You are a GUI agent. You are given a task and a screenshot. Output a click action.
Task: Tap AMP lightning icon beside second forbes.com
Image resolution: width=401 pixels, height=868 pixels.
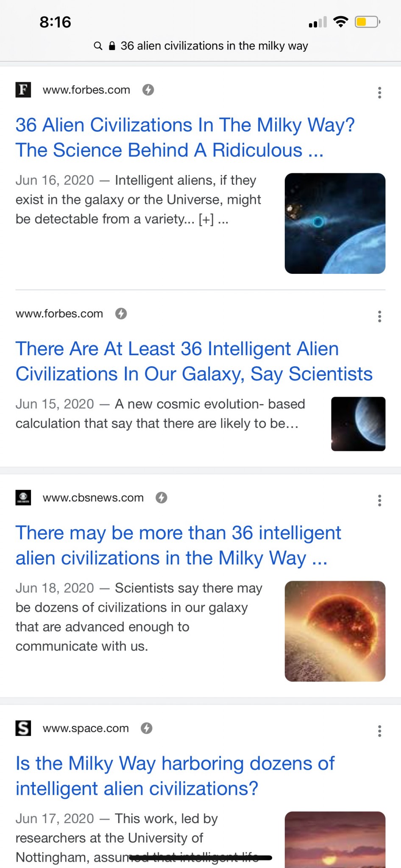(x=121, y=314)
